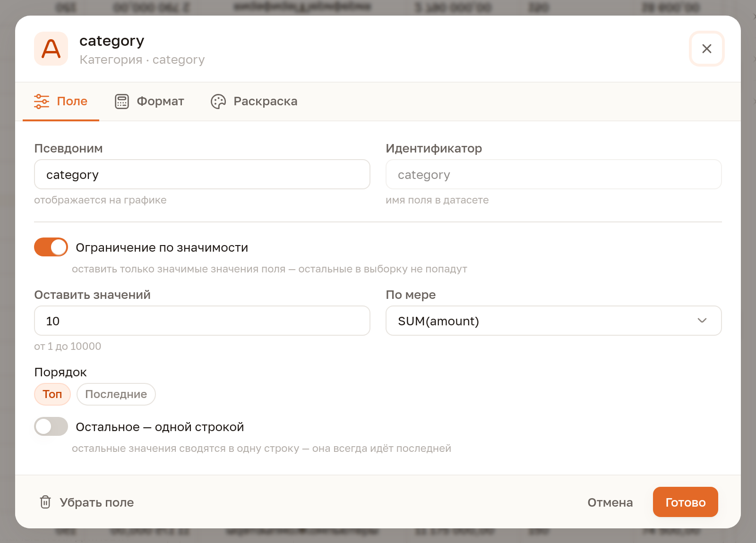Viewport: 756px width, 543px height.
Task: Select the Последние order option
Action: click(116, 394)
